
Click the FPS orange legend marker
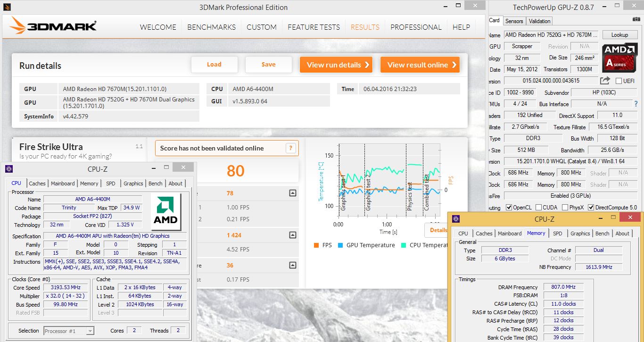click(316, 245)
